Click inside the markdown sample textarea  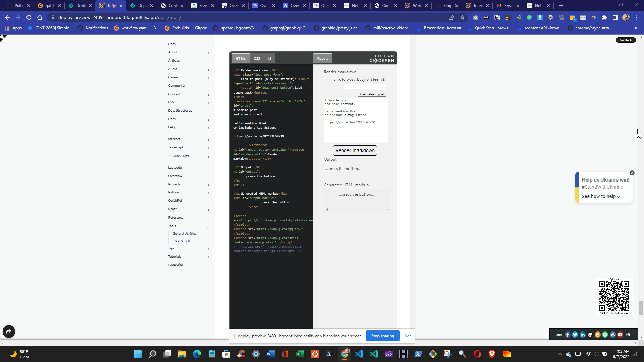356,121
